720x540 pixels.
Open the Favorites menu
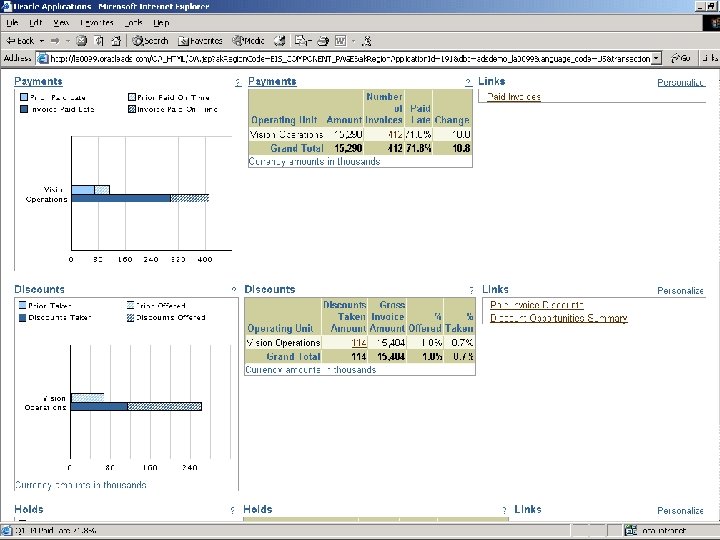pos(96,22)
